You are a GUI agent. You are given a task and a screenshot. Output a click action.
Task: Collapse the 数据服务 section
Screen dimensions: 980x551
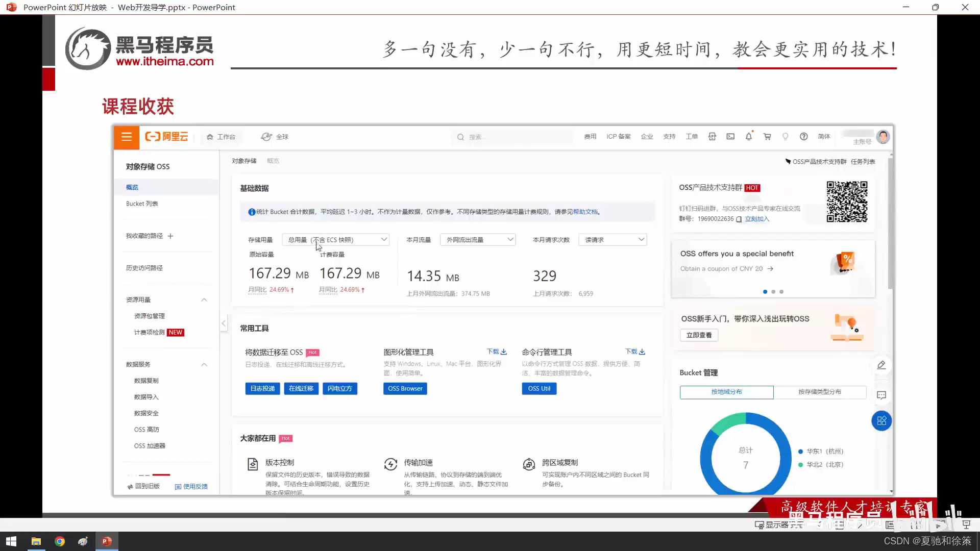click(x=204, y=365)
